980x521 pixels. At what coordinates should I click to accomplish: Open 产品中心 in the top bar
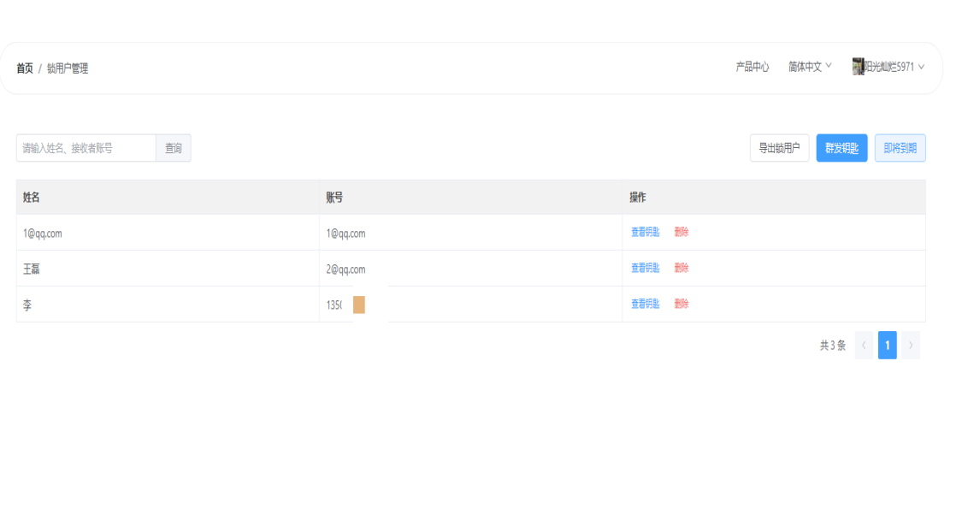pos(753,67)
